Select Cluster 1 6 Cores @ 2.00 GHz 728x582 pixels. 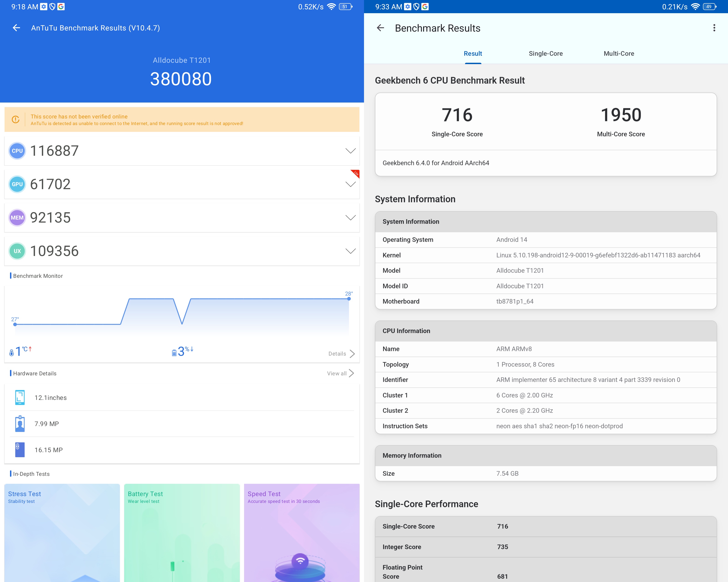[x=546, y=395]
